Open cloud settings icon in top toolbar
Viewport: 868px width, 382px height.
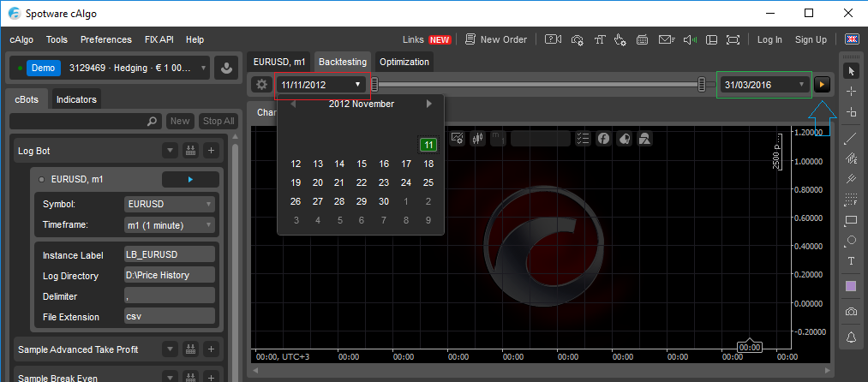click(x=578, y=39)
